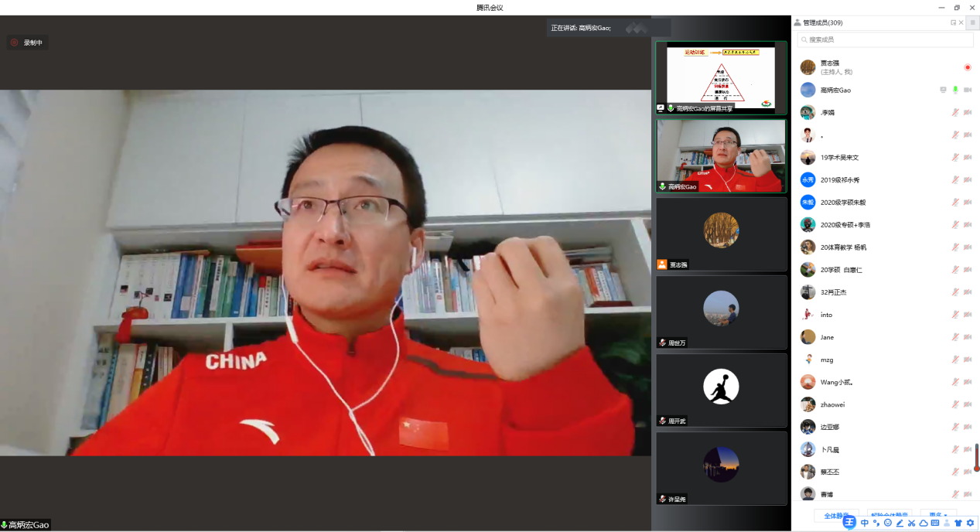Toggle microphone for zhaowei

tap(955, 404)
